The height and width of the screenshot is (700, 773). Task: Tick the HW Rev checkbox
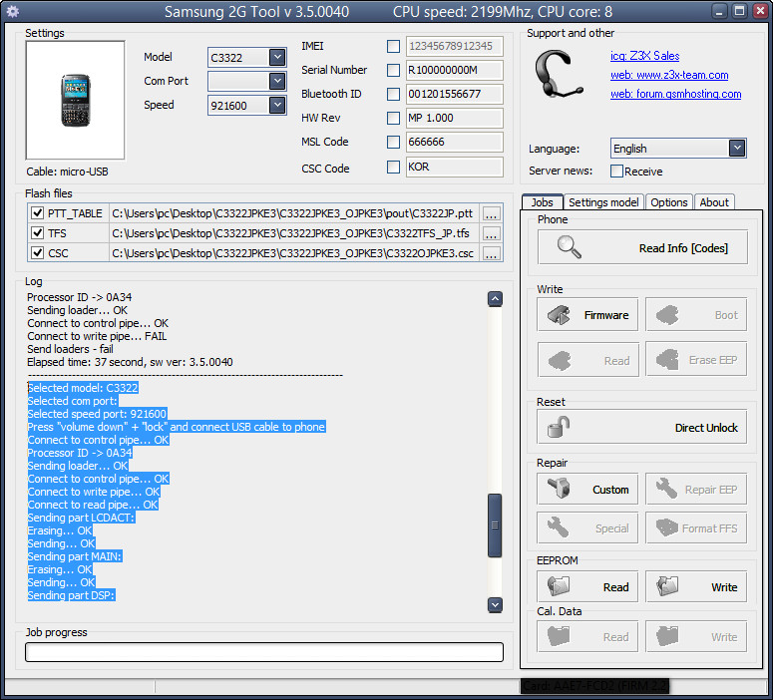pos(393,118)
